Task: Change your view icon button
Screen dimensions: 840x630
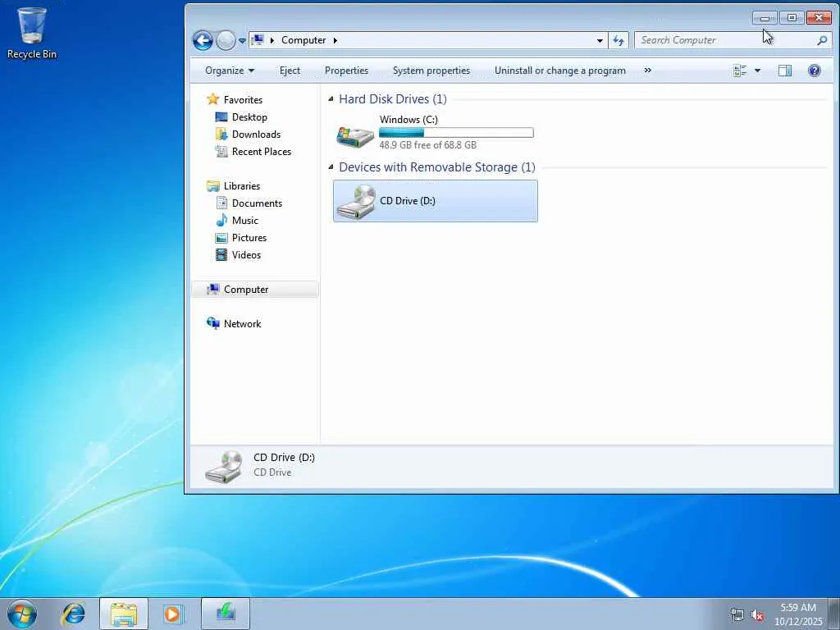Action: [740, 71]
